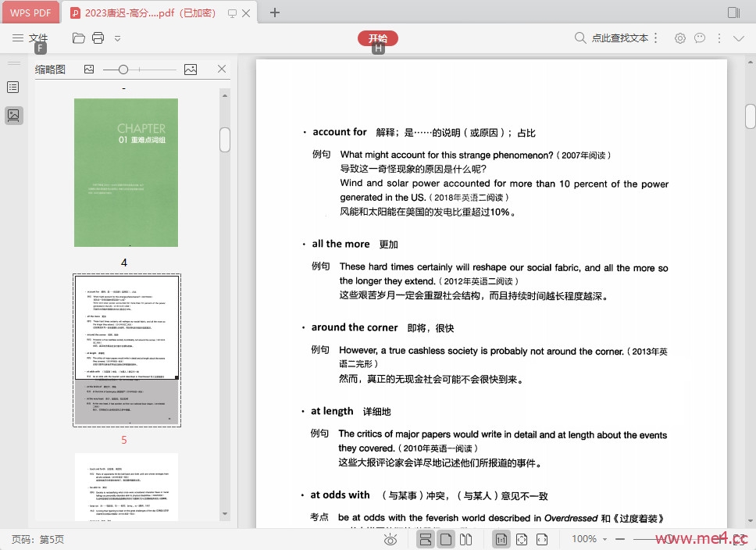The width and height of the screenshot is (756, 550).
Task: Click the small thumbnail size icon
Action: (x=89, y=70)
